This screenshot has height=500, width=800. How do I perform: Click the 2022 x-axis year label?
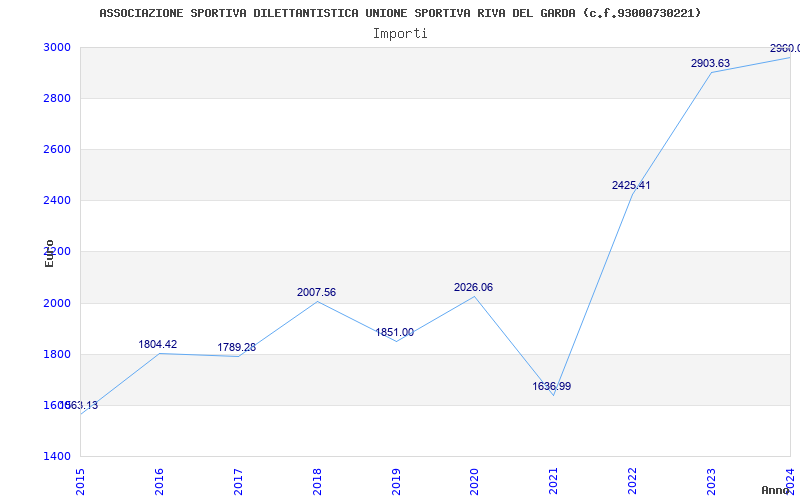point(632,480)
